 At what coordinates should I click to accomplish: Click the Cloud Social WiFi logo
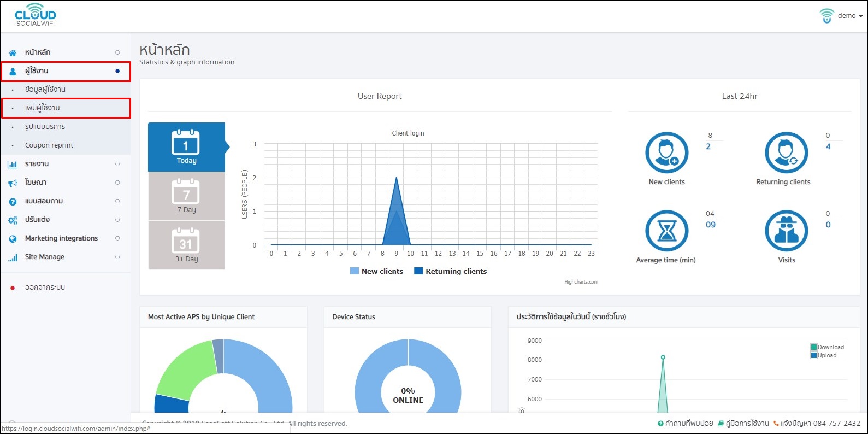pos(36,15)
